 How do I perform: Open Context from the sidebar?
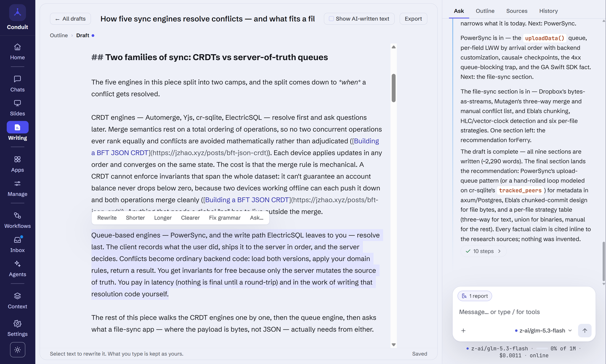17,301
